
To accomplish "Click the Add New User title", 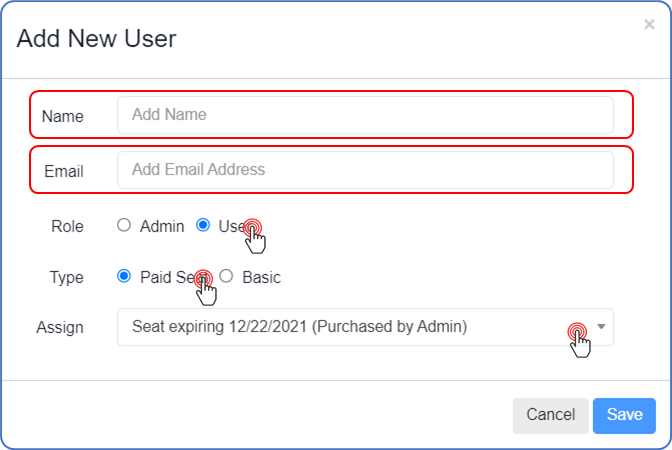I will 96,39.
